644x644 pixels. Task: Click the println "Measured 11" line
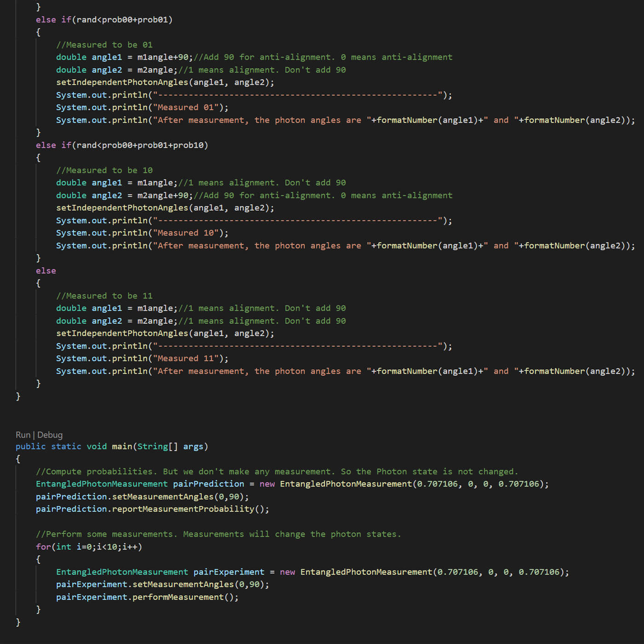pos(142,358)
